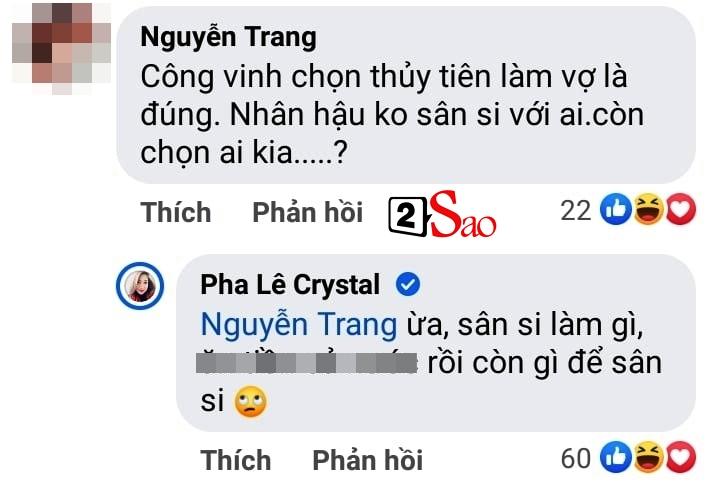Click the heart reaction icon beside count 60
Viewport: 720px width, 487px height.
click(x=681, y=457)
